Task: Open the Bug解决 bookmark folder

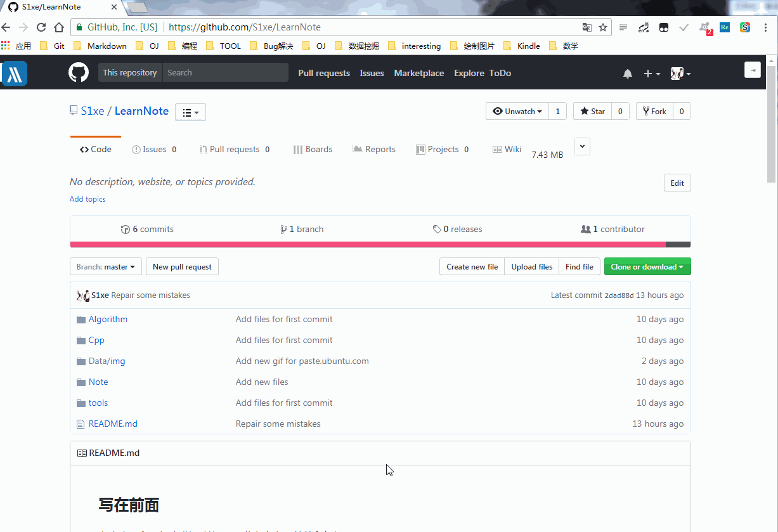Action: [271, 46]
